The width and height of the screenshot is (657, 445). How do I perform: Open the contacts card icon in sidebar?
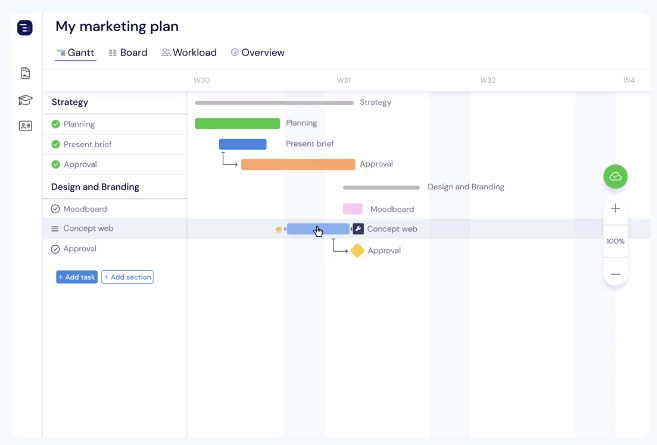[25, 126]
